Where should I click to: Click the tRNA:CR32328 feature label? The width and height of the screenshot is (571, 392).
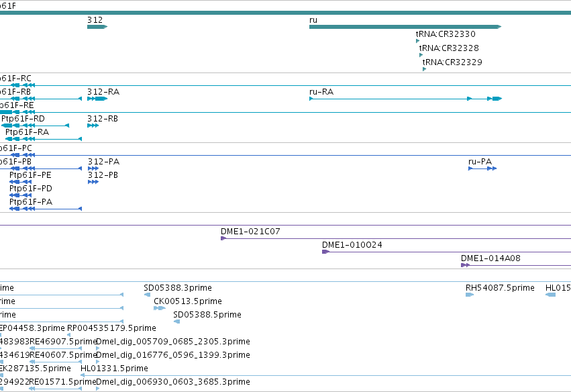449,48
